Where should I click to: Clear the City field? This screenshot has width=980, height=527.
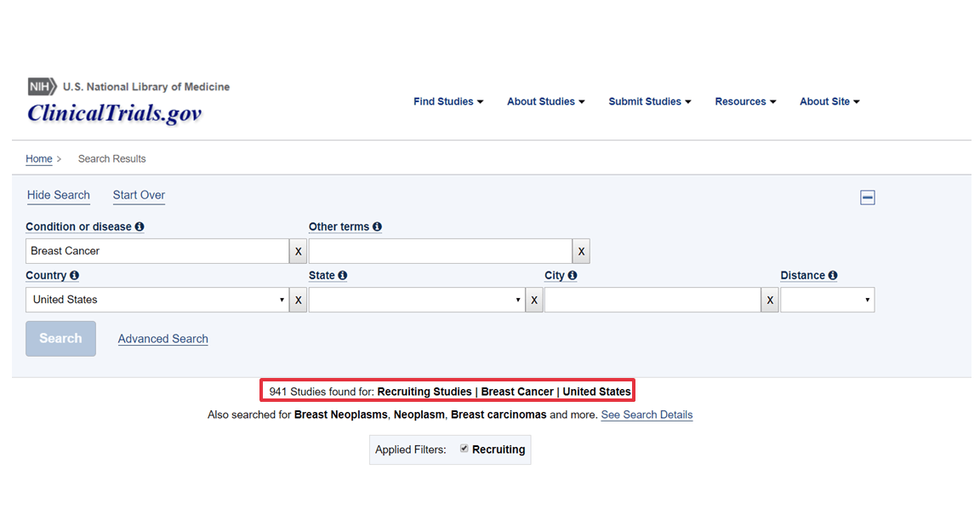tap(770, 300)
